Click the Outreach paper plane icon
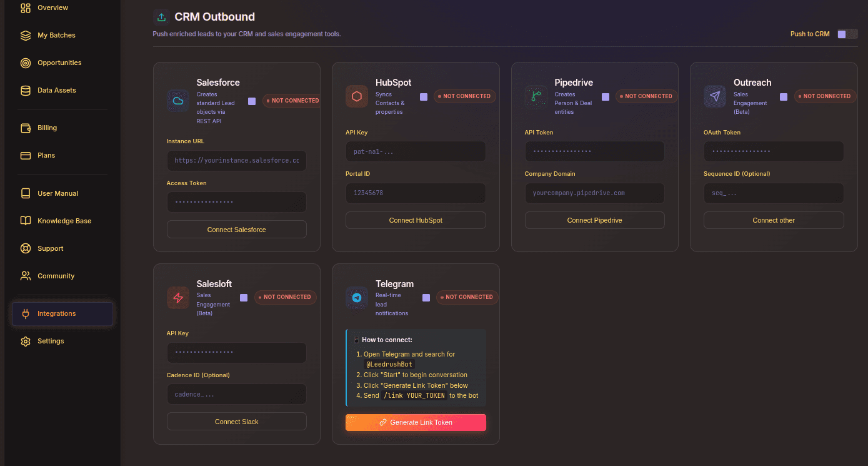868x466 pixels. (714, 96)
